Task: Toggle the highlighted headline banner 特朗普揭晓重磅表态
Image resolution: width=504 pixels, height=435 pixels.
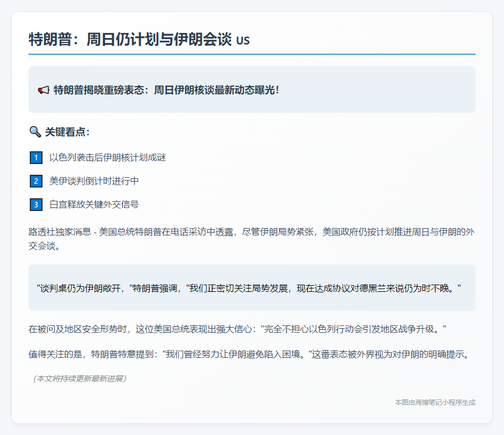Action: (251, 89)
